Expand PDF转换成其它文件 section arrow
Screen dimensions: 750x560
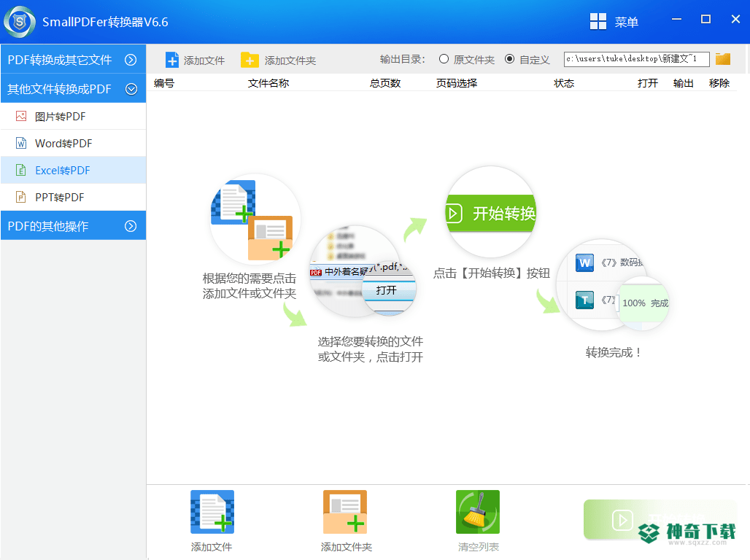[x=131, y=60]
